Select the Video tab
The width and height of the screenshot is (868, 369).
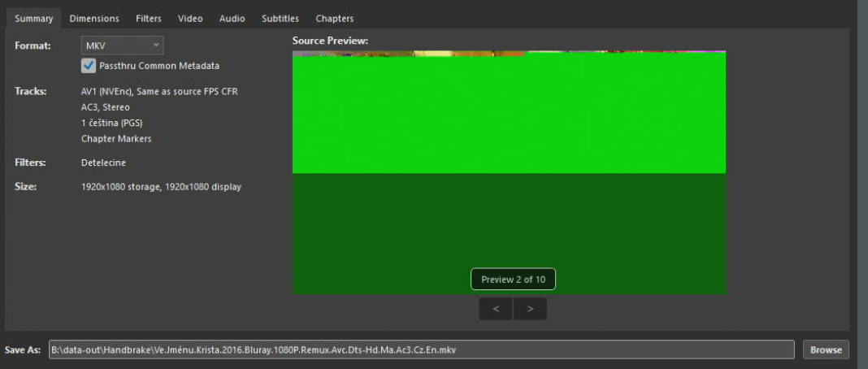190,18
